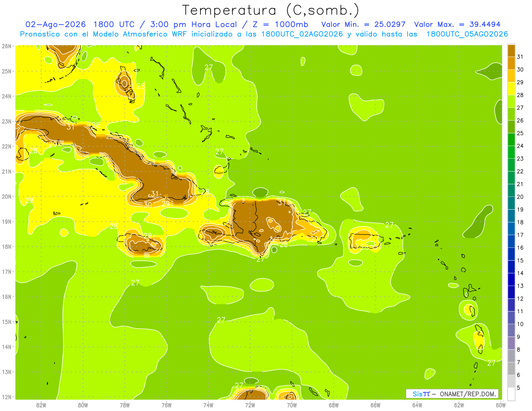Click the 68W longitude axis label

coord(333,405)
